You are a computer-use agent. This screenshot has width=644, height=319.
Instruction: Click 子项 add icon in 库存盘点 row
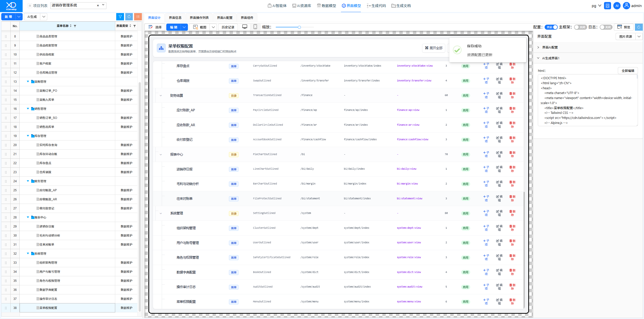(x=486, y=66)
